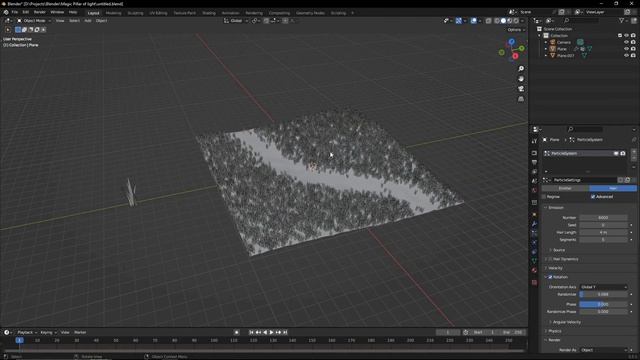Switch perspective/orthographic grid gizmo icon
640x360 pixels.
521,99
